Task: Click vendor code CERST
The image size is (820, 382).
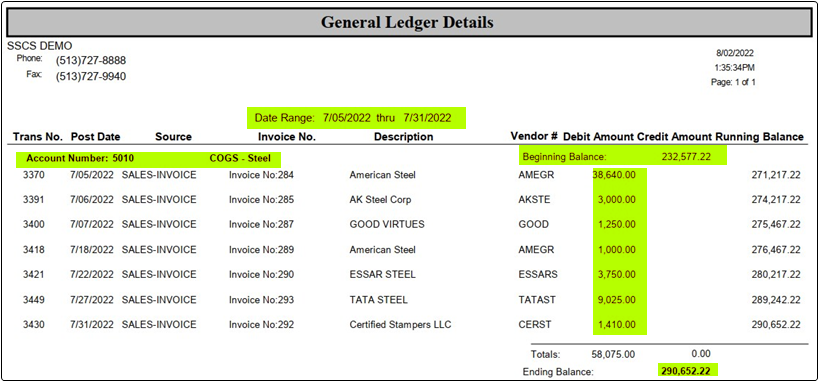Action: point(534,324)
